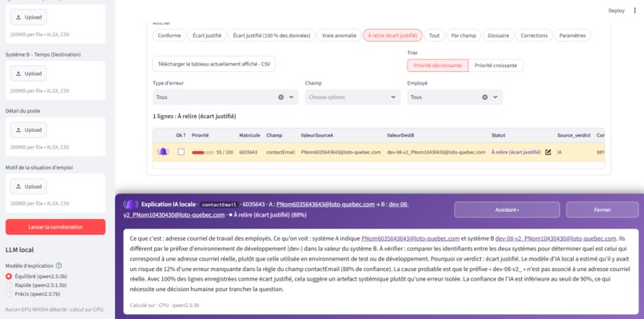Open PNom6035643643 email link in the explanation header

(x=325, y=205)
